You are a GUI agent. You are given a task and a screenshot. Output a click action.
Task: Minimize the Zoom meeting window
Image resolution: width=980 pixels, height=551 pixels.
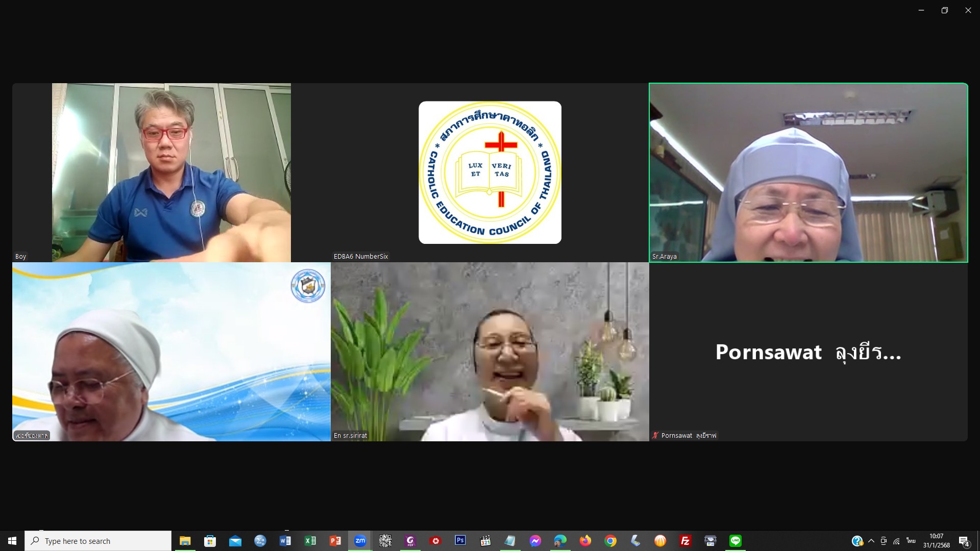[921, 10]
